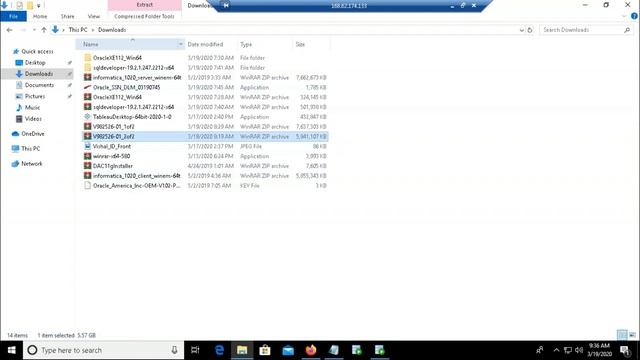The width and height of the screenshot is (640, 360).
Task: Select the sqldeveloper-19.2.1.247.2212-x64 ZIP archive
Action: [x=205, y=107]
